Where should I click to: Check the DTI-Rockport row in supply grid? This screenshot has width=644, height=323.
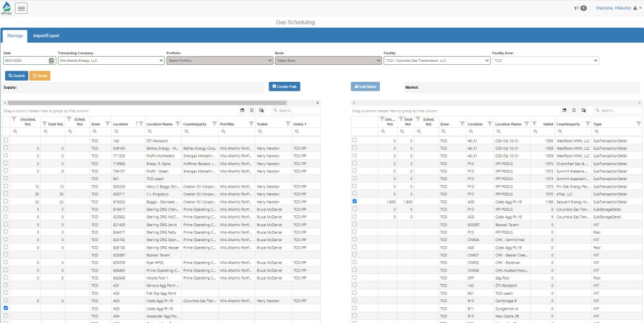[x=6, y=140]
